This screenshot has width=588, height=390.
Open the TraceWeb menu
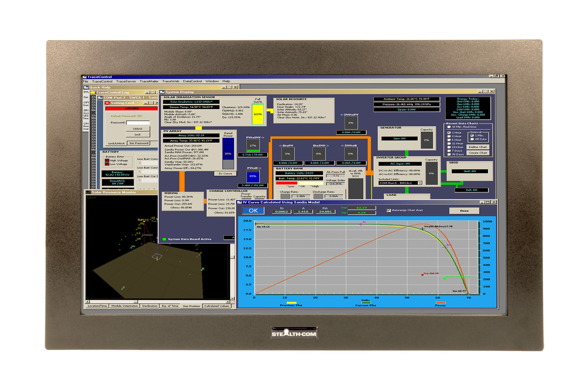171,81
